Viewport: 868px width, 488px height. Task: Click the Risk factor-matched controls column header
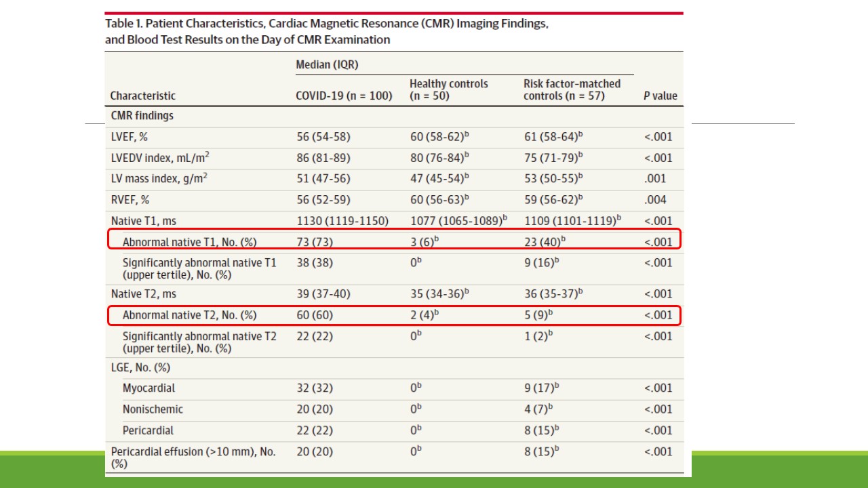572,89
